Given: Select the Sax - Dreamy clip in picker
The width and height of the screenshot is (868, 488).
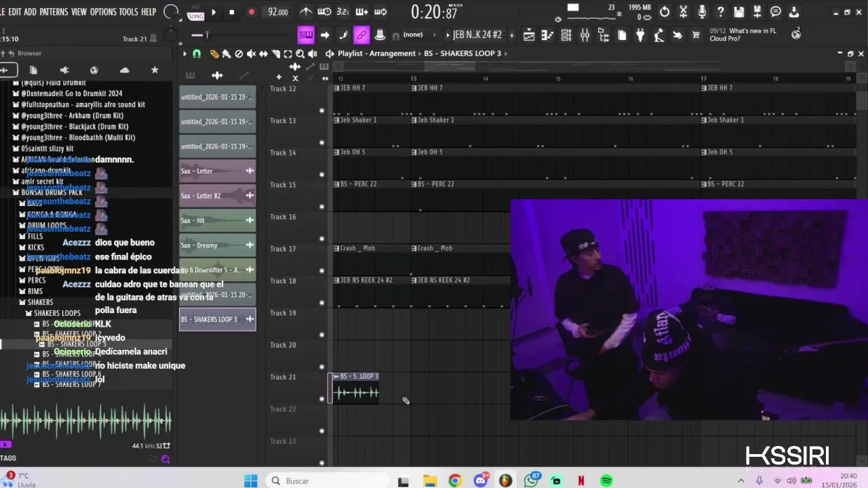Looking at the screenshot, I should (217, 245).
